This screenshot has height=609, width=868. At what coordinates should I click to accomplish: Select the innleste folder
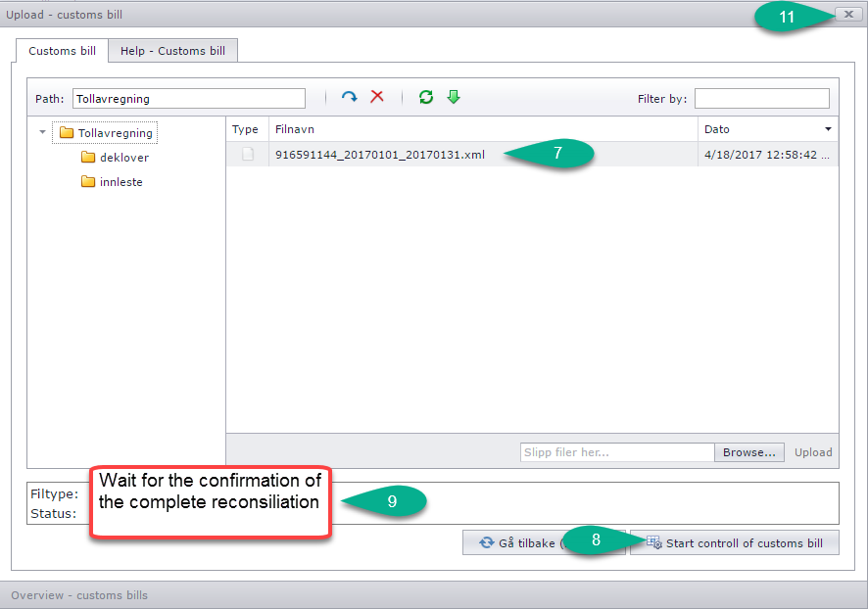click(120, 182)
